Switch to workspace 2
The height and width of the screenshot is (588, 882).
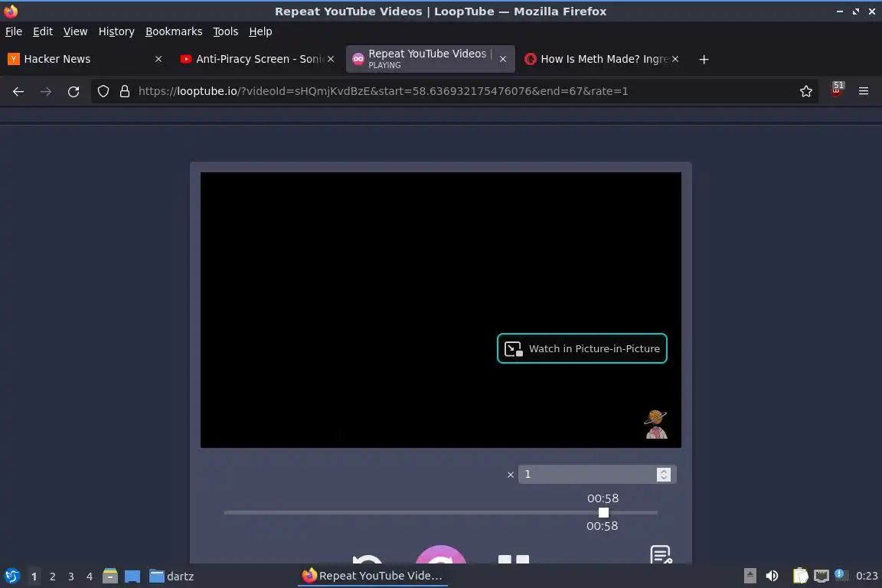(52, 577)
